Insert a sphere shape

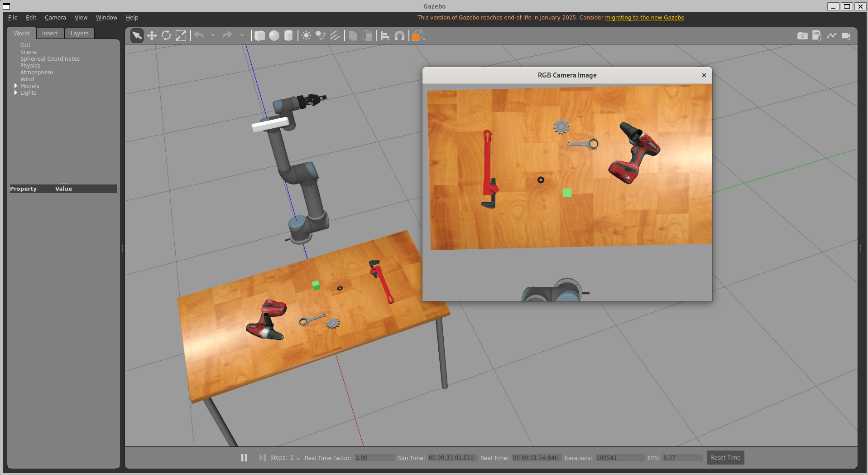point(274,36)
